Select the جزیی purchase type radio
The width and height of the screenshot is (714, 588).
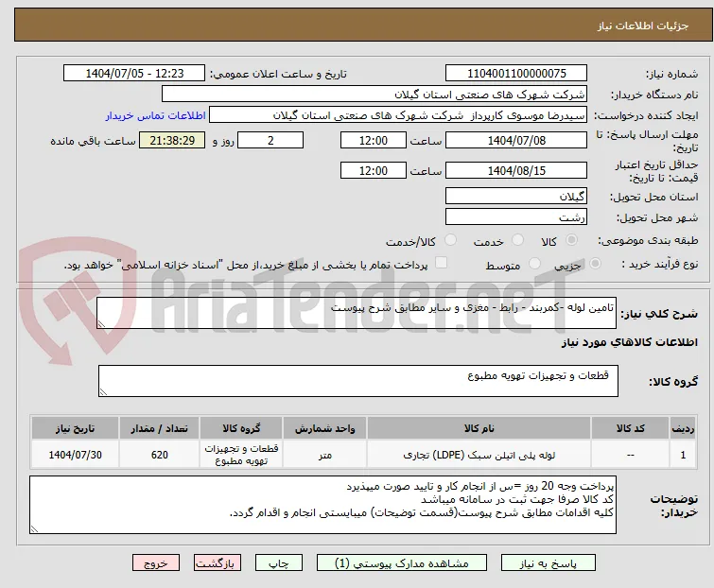595,264
